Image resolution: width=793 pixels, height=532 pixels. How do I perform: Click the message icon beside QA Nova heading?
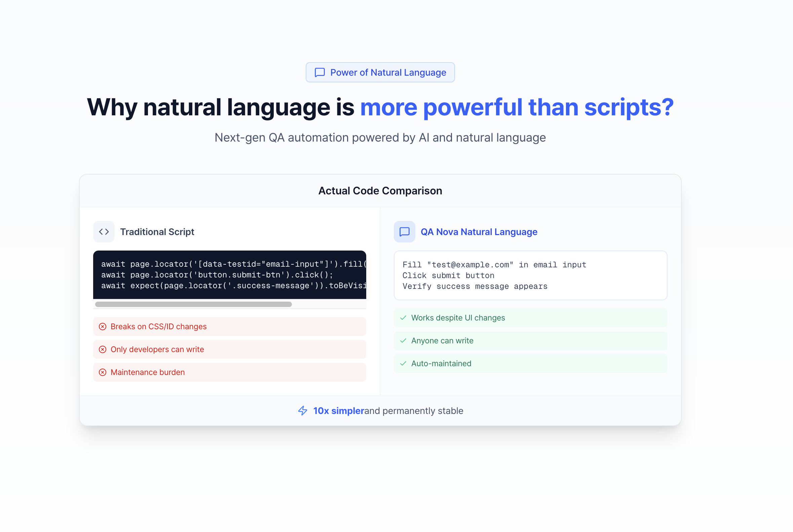coord(404,232)
